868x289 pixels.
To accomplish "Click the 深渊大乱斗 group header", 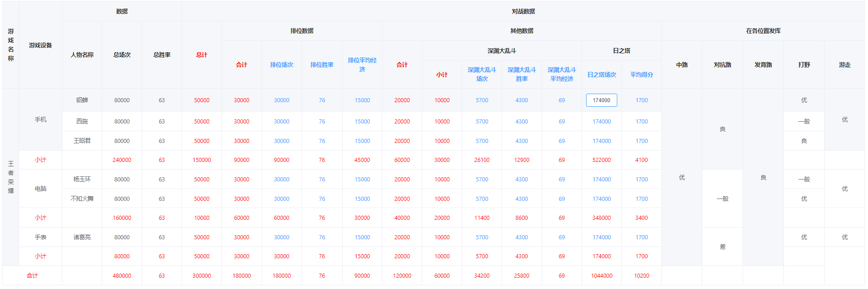I will coord(502,51).
